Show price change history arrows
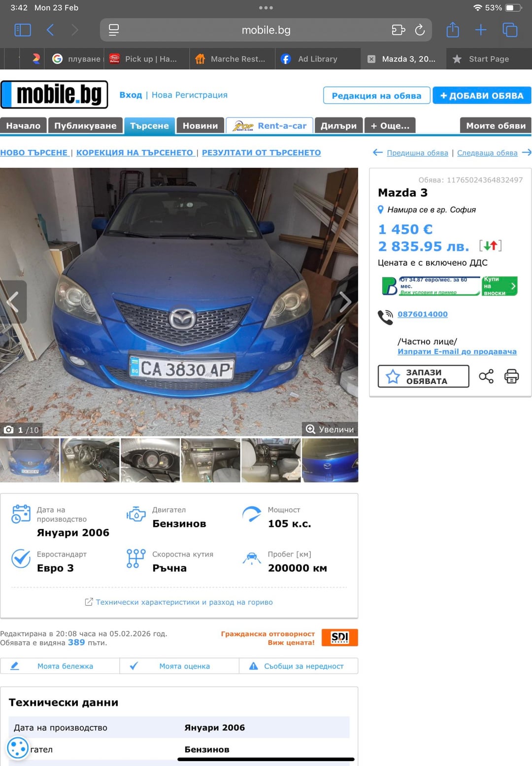The height and width of the screenshot is (766, 532). [490, 245]
